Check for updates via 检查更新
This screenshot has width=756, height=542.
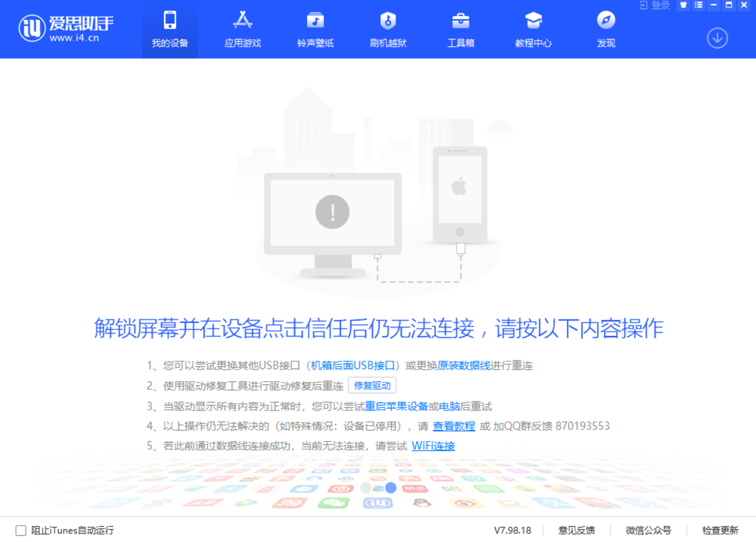click(721, 530)
